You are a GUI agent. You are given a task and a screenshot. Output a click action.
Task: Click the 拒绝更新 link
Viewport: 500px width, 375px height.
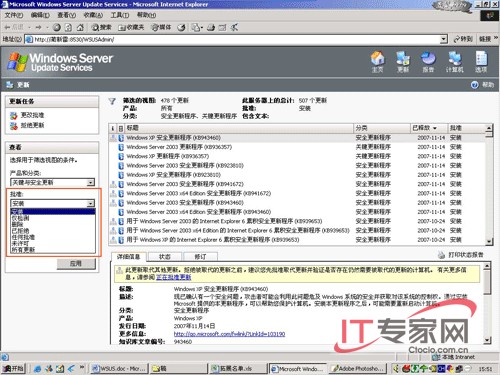click(x=32, y=126)
